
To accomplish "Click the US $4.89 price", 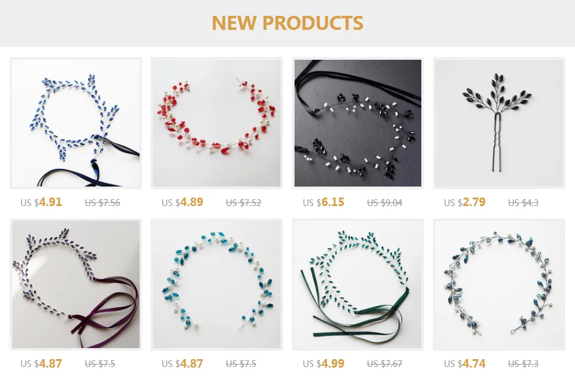I will (x=182, y=202).
